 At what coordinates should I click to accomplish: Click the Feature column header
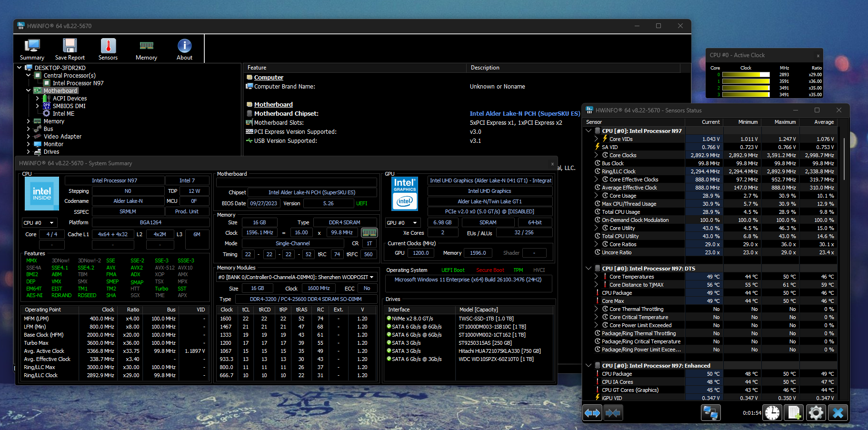[355, 68]
